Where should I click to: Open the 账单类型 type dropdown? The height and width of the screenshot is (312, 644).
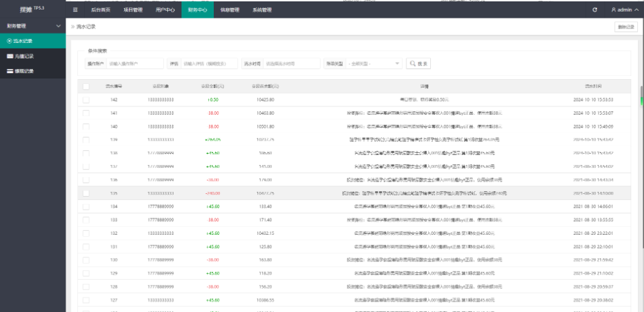(374, 63)
